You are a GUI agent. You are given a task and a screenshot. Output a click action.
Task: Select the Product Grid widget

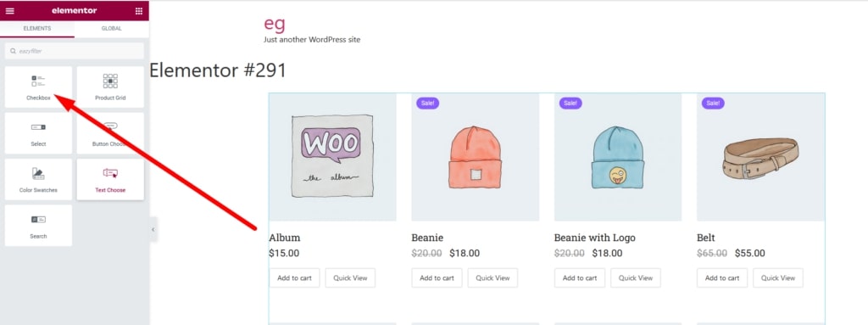coord(110,87)
